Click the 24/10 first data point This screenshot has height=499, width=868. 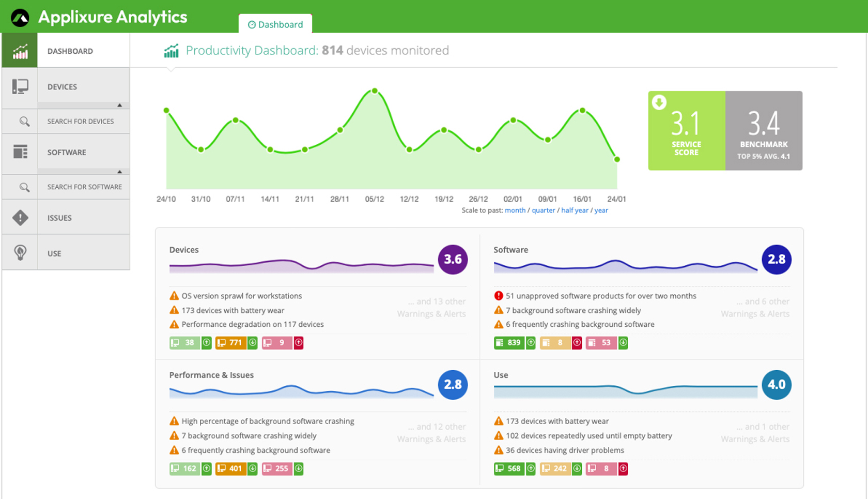tap(166, 110)
